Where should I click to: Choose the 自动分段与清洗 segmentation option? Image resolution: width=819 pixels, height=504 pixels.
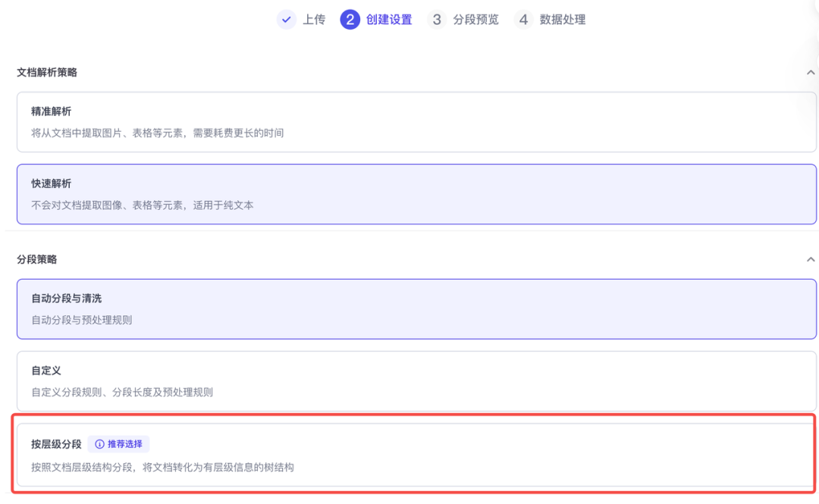[x=416, y=309]
